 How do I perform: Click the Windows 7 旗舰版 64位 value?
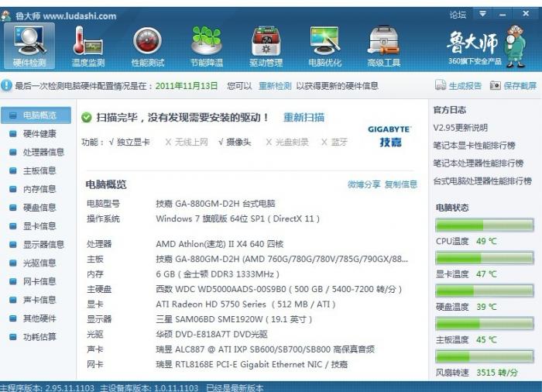[x=238, y=218]
